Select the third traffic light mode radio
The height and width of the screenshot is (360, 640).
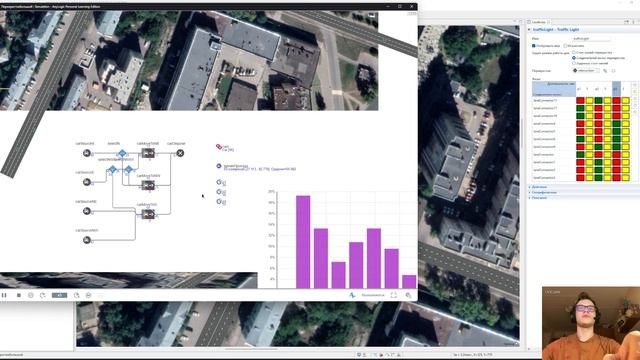click(574, 63)
